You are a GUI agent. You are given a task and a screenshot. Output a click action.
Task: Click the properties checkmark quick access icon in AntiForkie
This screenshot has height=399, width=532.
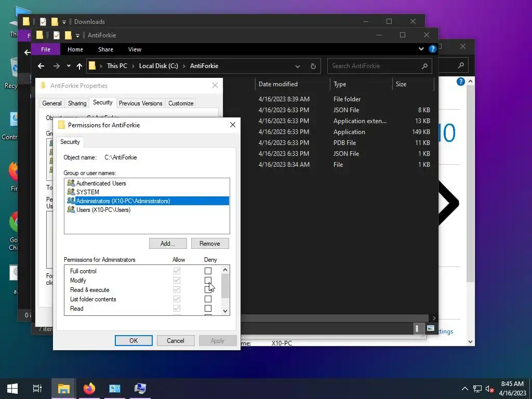[x=57, y=35]
